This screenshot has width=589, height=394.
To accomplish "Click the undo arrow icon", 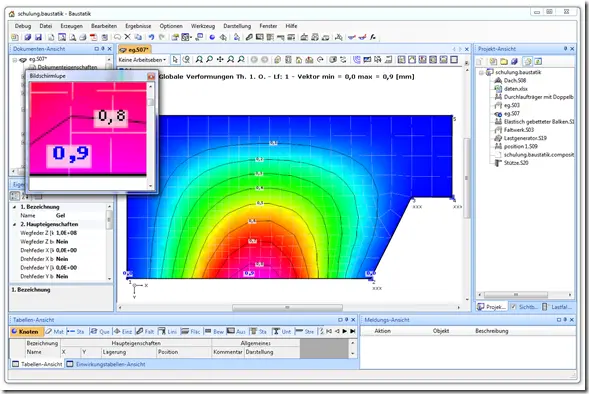I will (151, 37).
